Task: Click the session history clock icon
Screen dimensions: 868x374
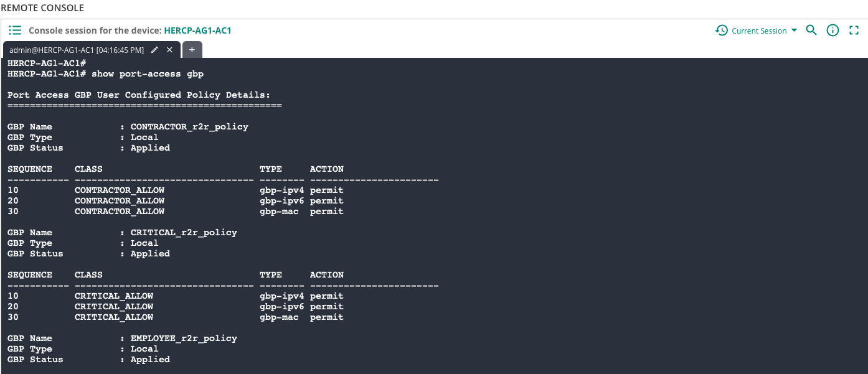Action: click(x=722, y=30)
